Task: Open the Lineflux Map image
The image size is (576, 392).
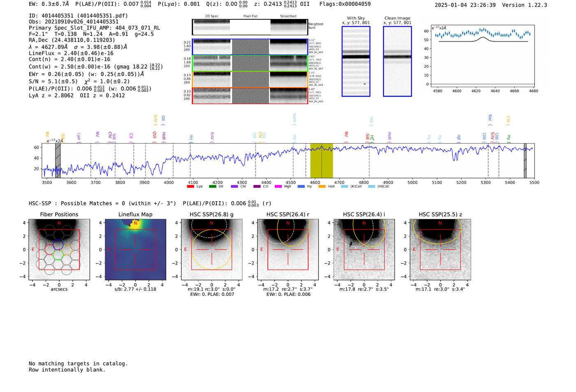Action: tap(135, 250)
